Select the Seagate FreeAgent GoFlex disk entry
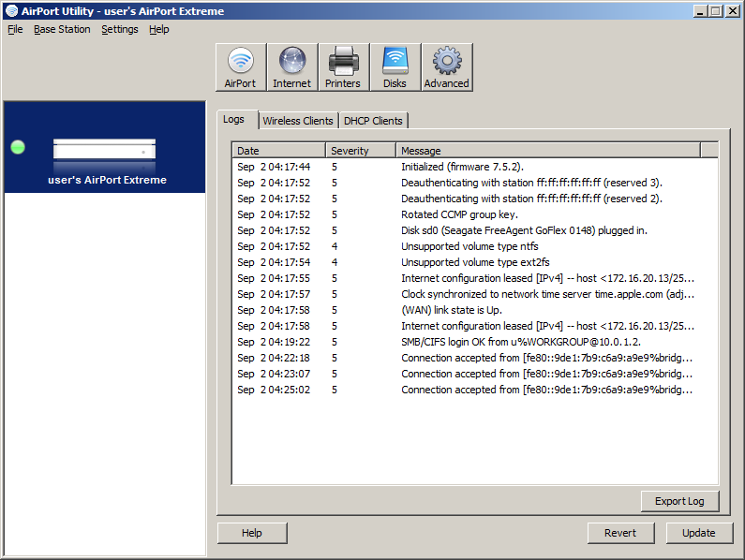 click(x=475, y=230)
